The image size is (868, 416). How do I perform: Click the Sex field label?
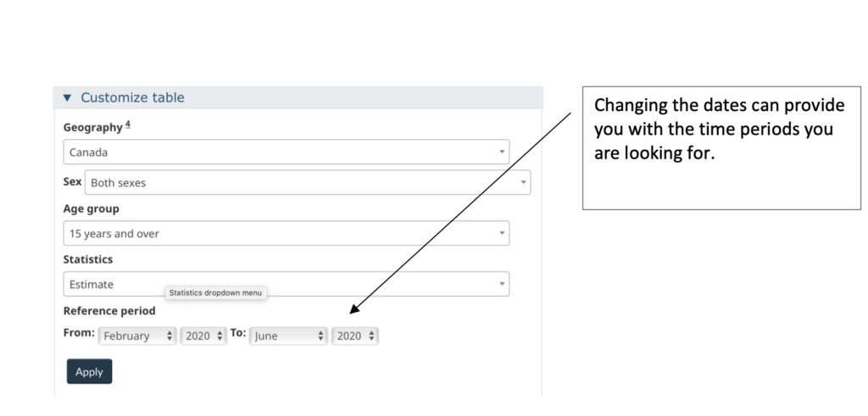click(x=72, y=182)
